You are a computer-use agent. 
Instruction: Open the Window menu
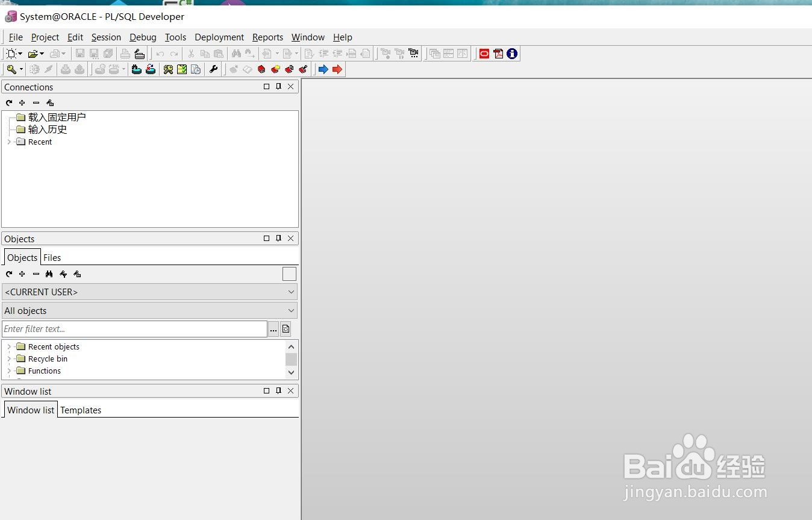[x=308, y=37]
